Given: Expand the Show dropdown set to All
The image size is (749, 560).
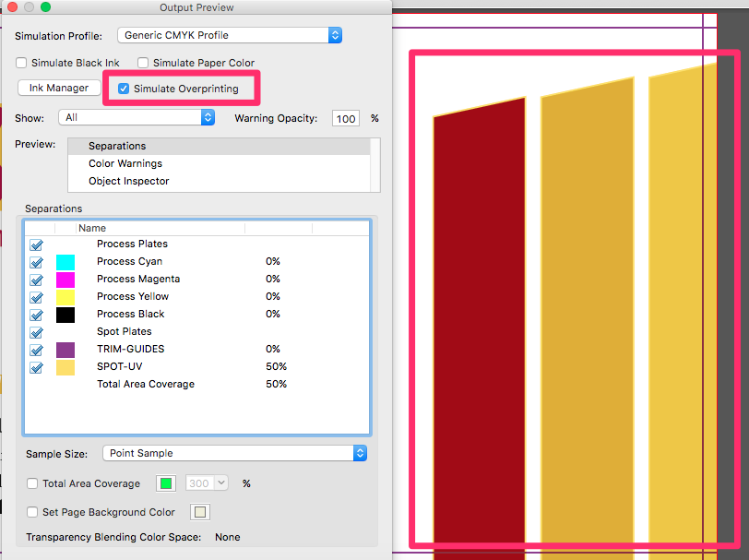Looking at the screenshot, I should pyautogui.click(x=137, y=117).
